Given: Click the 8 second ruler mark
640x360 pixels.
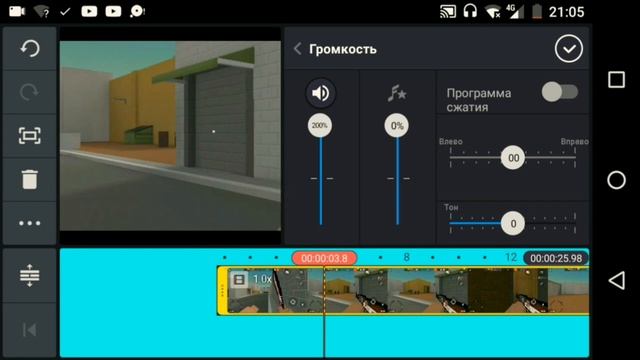Looking at the screenshot, I should (x=406, y=257).
